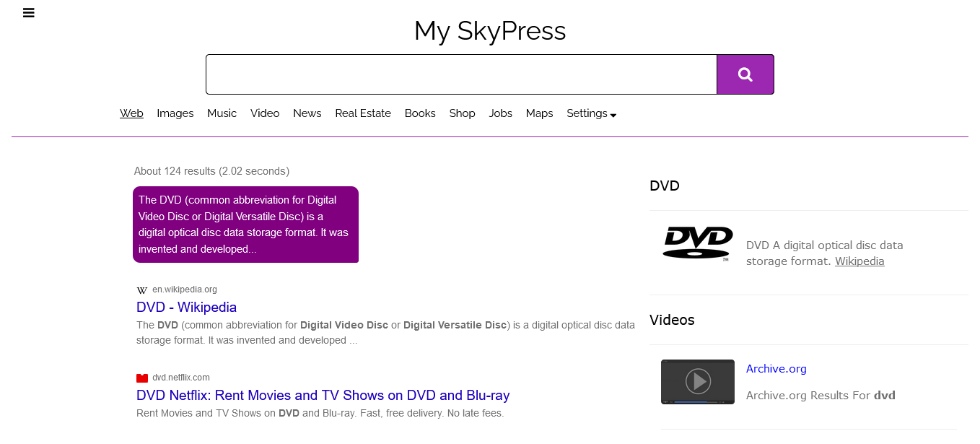980x444 pixels.
Task: Click the My SkyPress site title
Action: click(490, 31)
